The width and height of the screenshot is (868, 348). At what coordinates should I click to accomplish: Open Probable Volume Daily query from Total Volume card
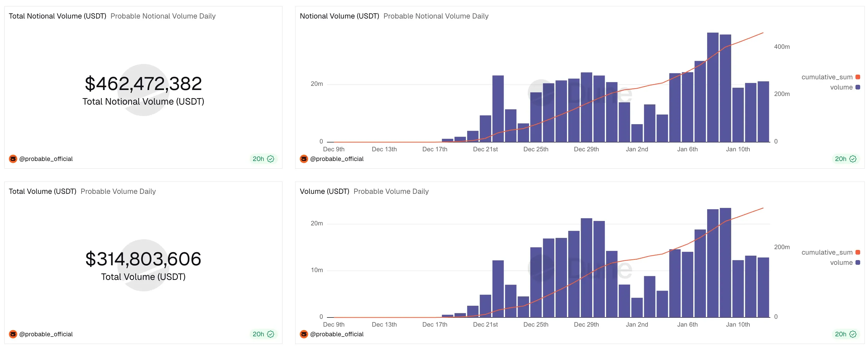[118, 191]
